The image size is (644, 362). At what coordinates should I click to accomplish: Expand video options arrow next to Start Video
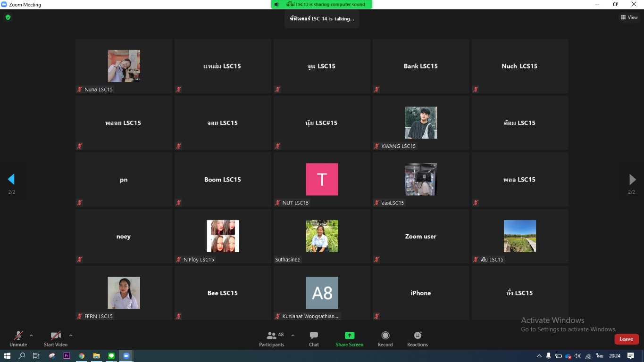(71, 336)
